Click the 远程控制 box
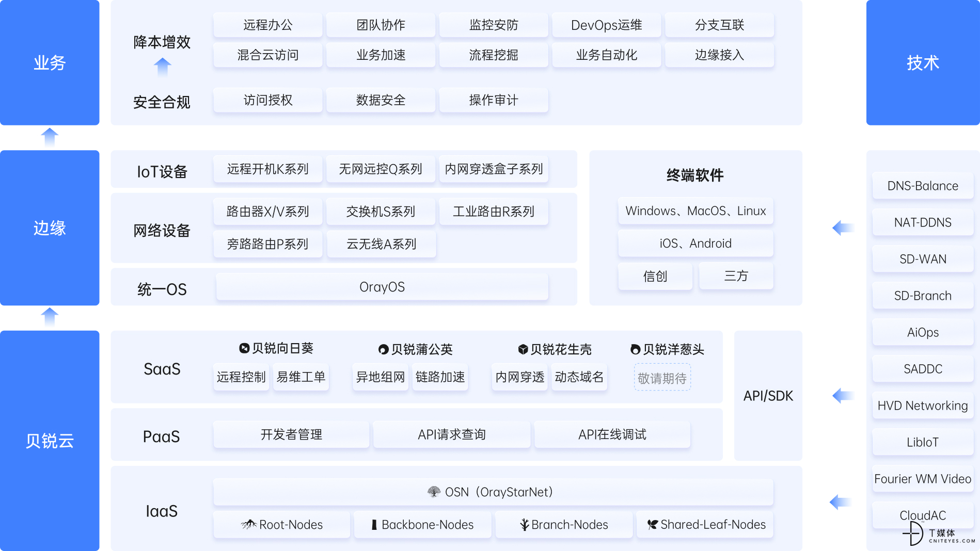 tap(241, 377)
